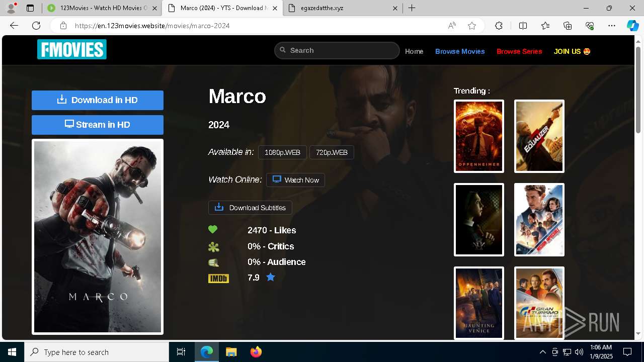Click the IMDb rating badge
This screenshot has height=362, width=644.
coord(218,279)
